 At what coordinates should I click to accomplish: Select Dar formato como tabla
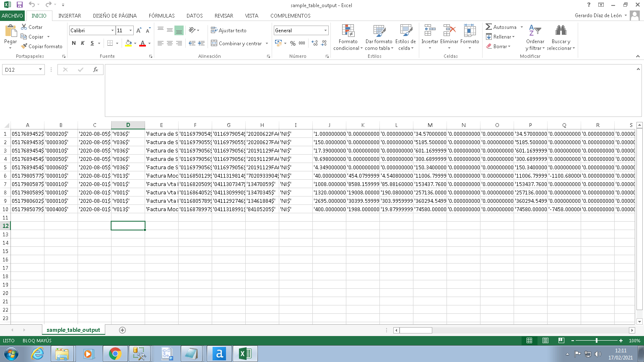coord(379,37)
